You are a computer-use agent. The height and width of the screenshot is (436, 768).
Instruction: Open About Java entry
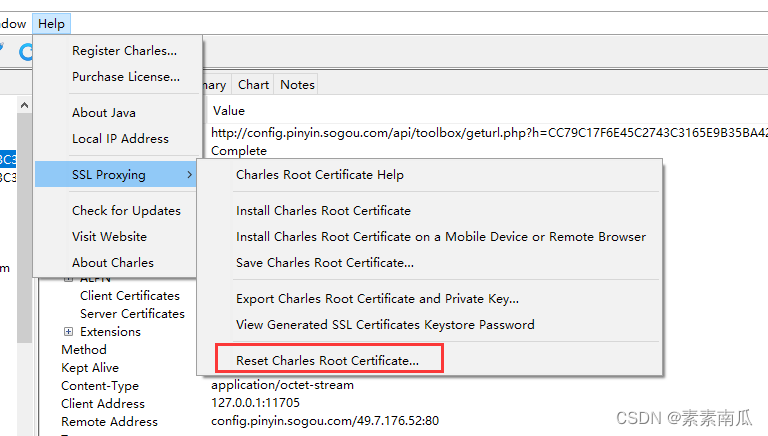(x=104, y=113)
